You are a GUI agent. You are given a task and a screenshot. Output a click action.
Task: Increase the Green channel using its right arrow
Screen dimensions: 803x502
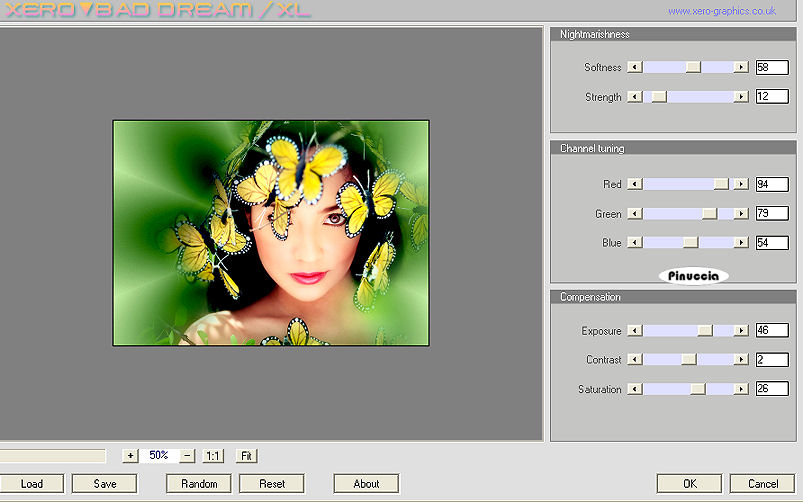point(741,214)
